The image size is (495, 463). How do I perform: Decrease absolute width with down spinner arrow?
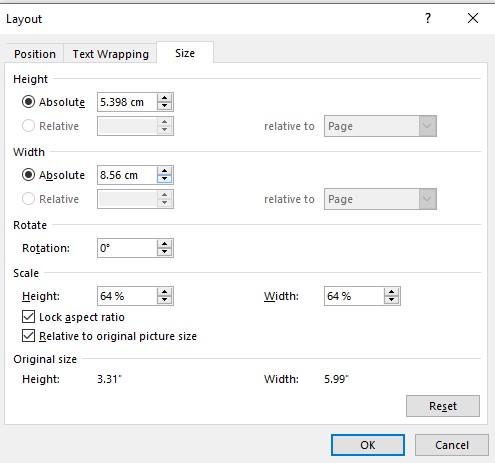pos(164,179)
